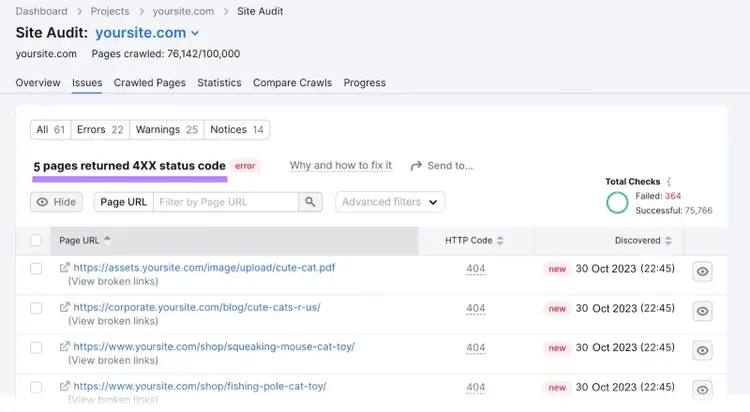The width and height of the screenshot is (750, 412).
Task: Check the box for cute-cats-r-us row
Action: (36, 308)
